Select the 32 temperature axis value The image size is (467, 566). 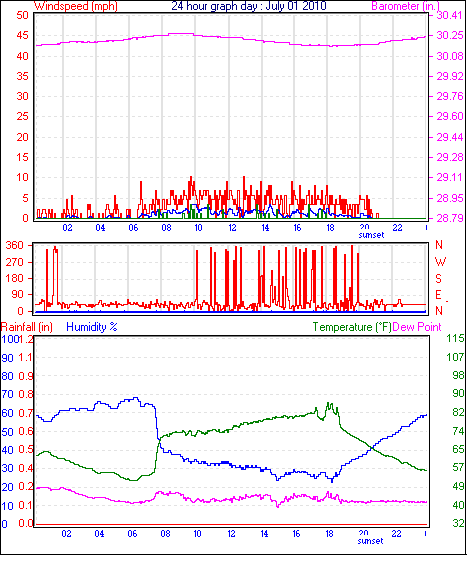tap(458, 523)
